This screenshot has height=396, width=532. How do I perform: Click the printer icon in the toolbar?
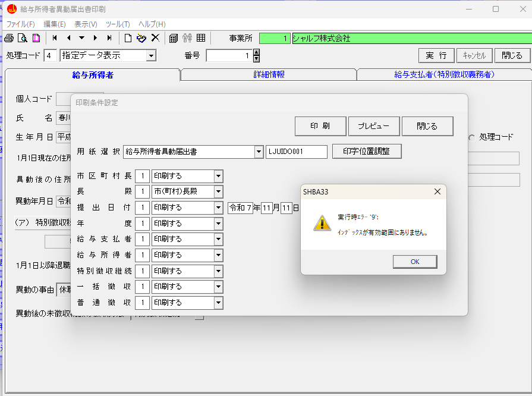coord(9,38)
